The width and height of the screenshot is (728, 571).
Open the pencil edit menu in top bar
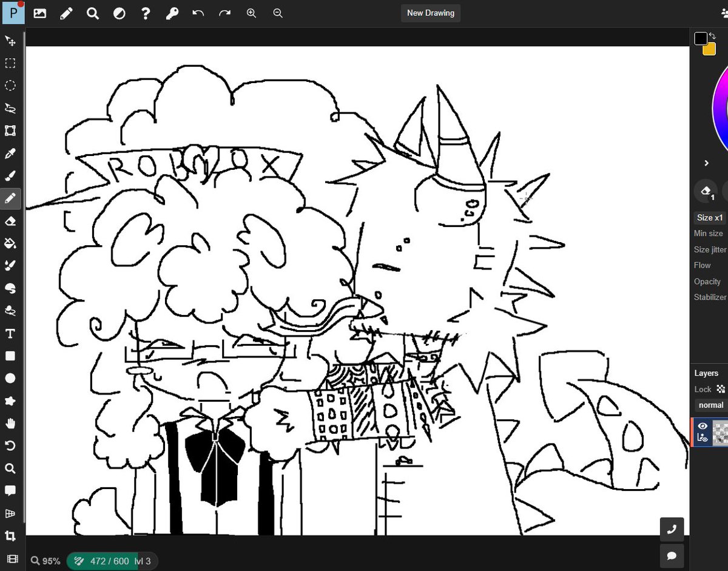[66, 13]
